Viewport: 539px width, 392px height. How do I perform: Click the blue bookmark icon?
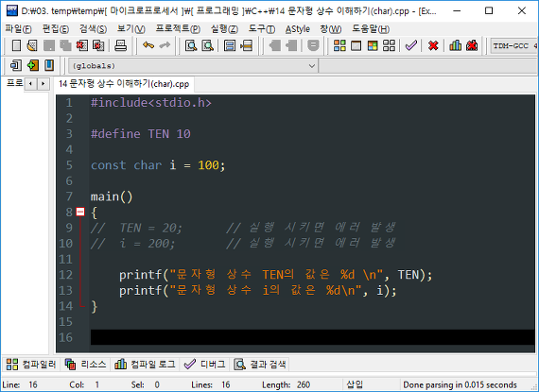coord(49,65)
